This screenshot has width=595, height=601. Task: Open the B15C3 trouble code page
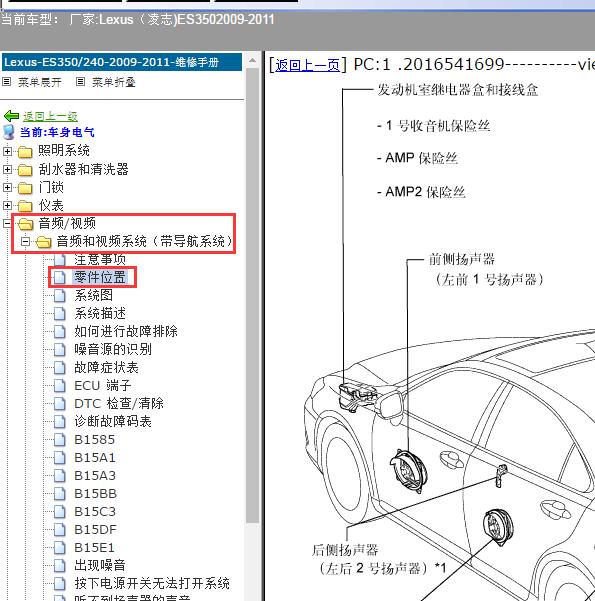95,511
